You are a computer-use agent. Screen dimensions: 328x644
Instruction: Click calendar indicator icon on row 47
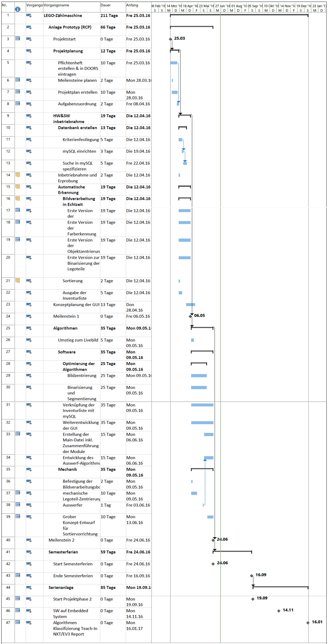[x=17, y=622]
